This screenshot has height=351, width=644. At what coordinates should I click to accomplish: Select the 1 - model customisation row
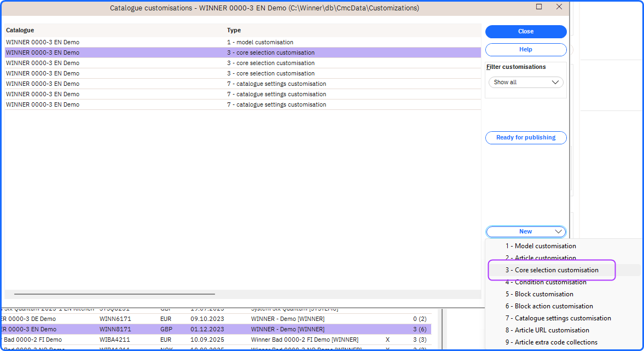click(243, 42)
